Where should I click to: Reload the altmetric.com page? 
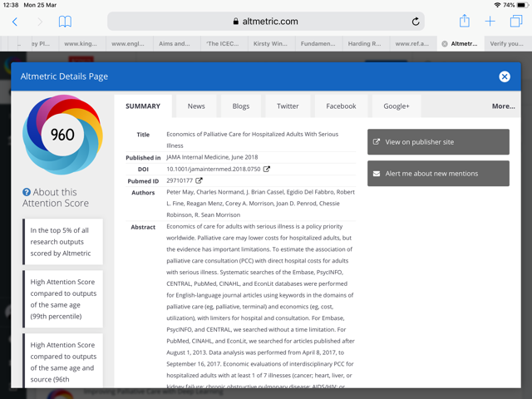[416, 22]
